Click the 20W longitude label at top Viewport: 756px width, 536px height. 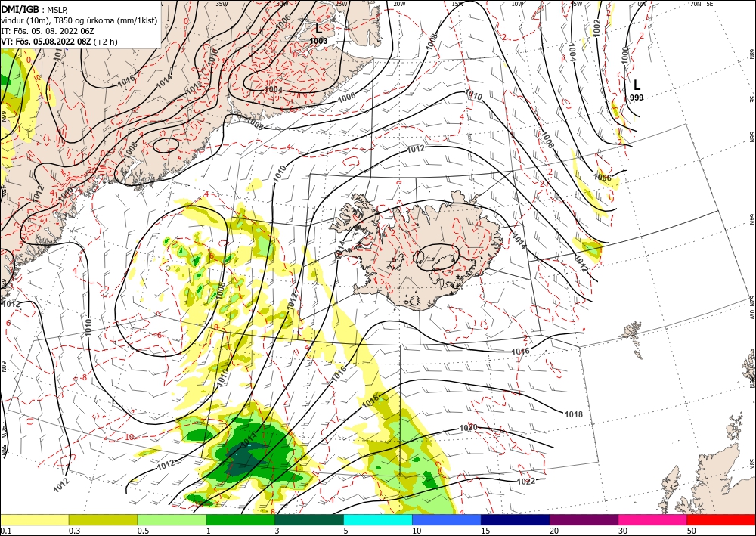pos(398,3)
